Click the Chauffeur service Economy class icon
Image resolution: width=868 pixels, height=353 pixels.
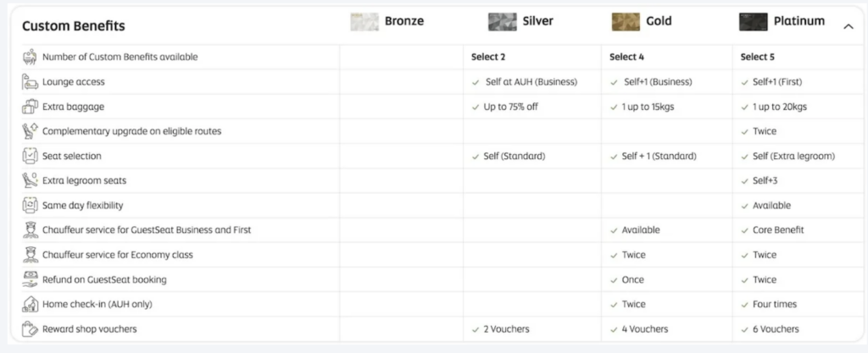(x=30, y=255)
